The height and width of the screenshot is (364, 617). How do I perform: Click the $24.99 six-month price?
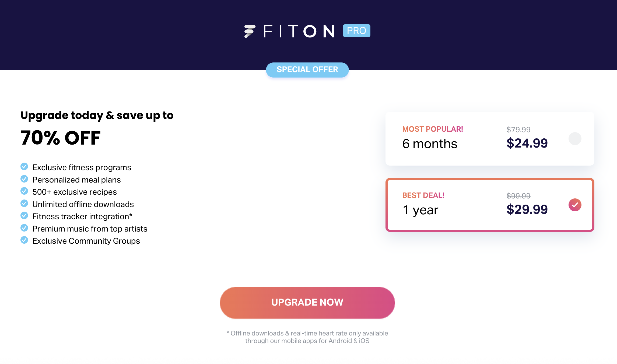[527, 143]
